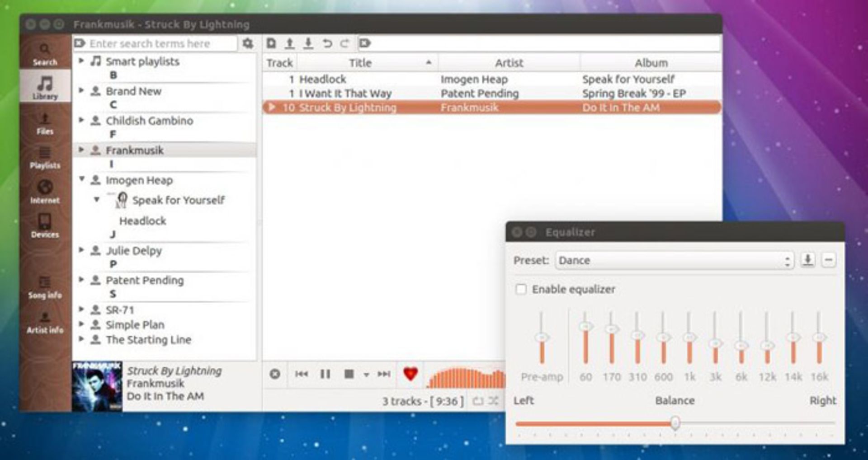Show the Song info panel
The width and height of the screenshot is (868, 460).
tap(45, 287)
